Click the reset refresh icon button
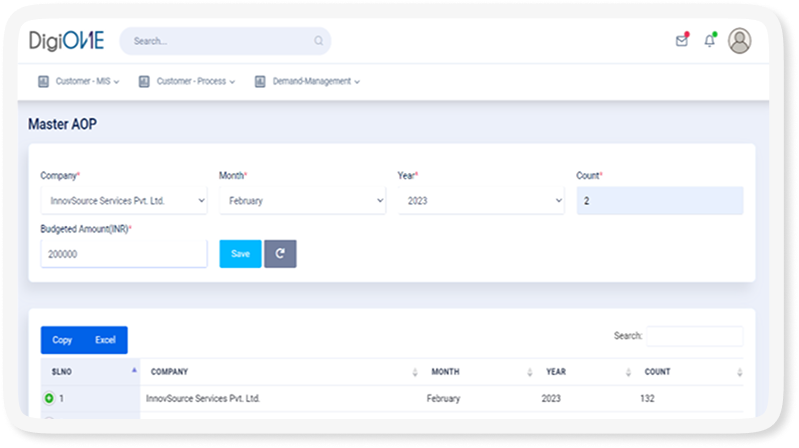Viewport: 799px width, 448px height. (x=280, y=254)
